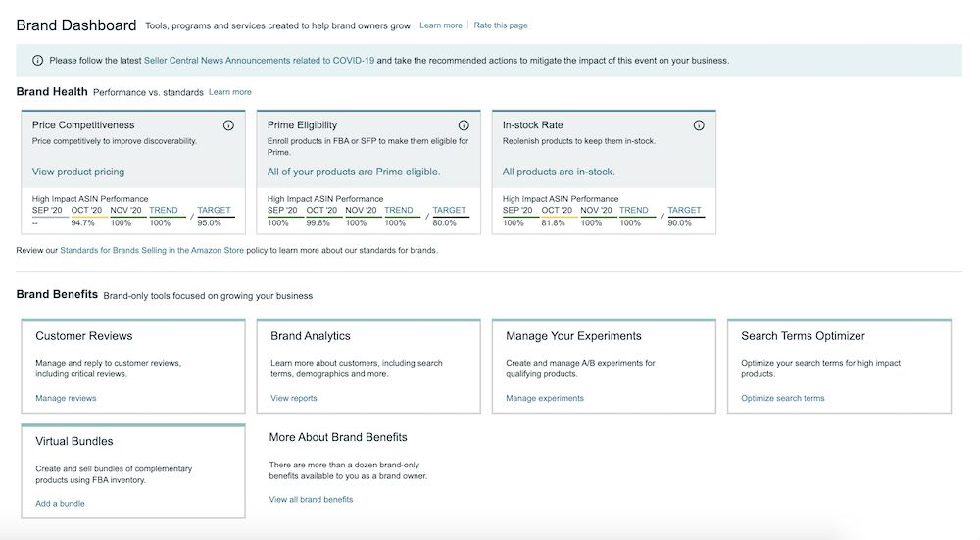Click TARGET link in In-stock Rate card
Screen dimensions: 980x540
(x=684, y=210)
